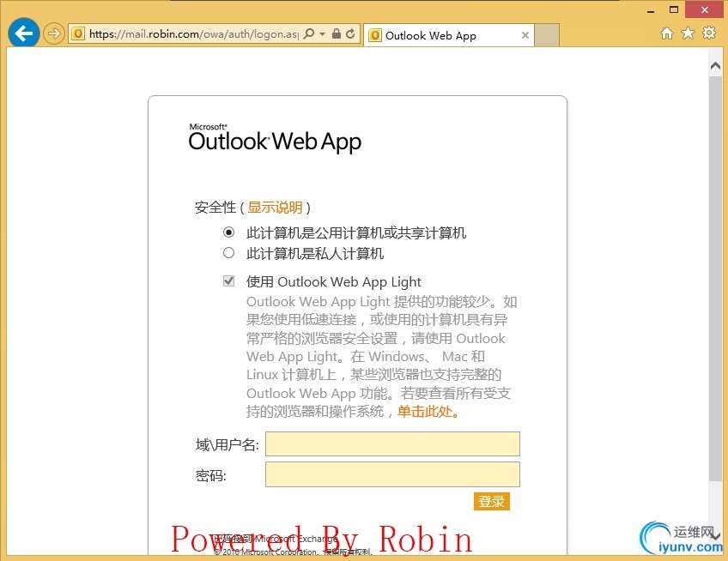Focus the 域\用户名 input field

click(x=393, y=444)
